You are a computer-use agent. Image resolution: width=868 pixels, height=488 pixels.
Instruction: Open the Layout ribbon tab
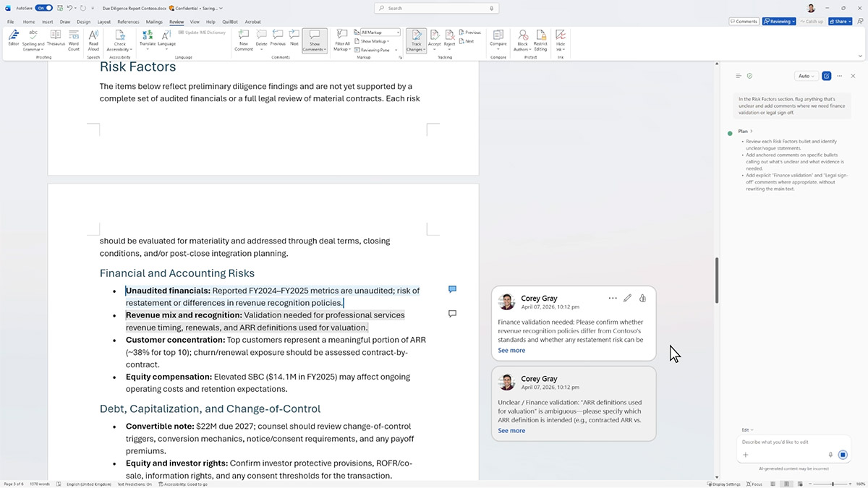click(x=104, y=22)
